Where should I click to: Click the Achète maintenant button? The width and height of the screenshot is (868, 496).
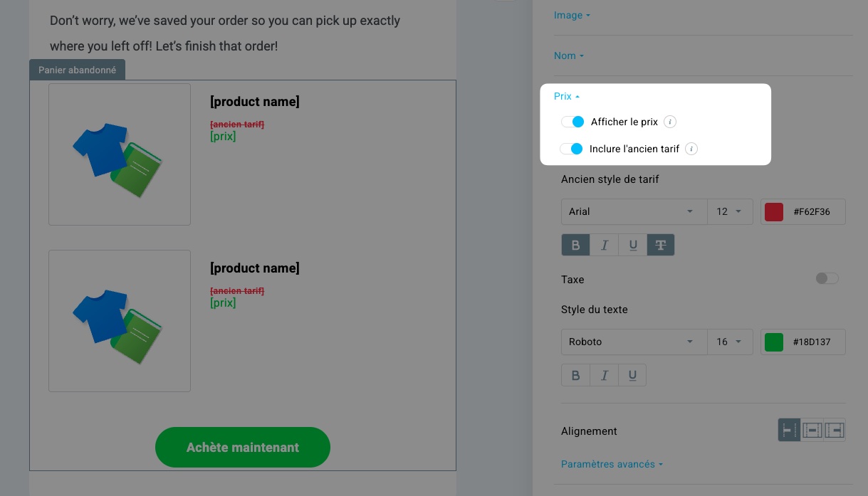click(x=243, y=448)
